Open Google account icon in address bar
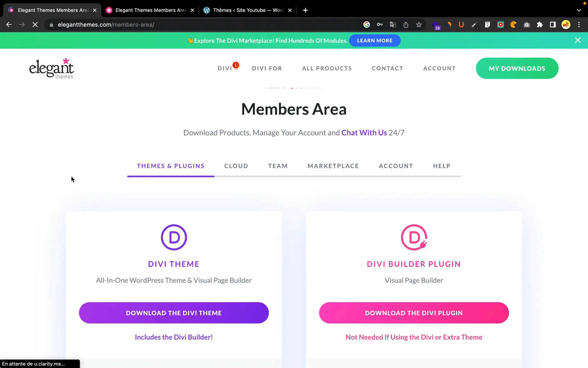The width and height of the screenshot is (588, 368). tap(366, 25)
